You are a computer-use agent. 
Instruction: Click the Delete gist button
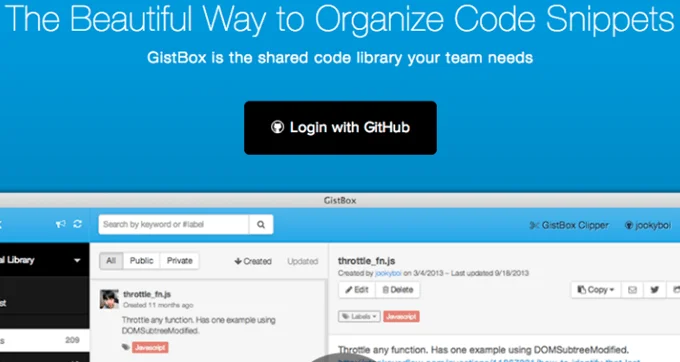tap(397, 290)
